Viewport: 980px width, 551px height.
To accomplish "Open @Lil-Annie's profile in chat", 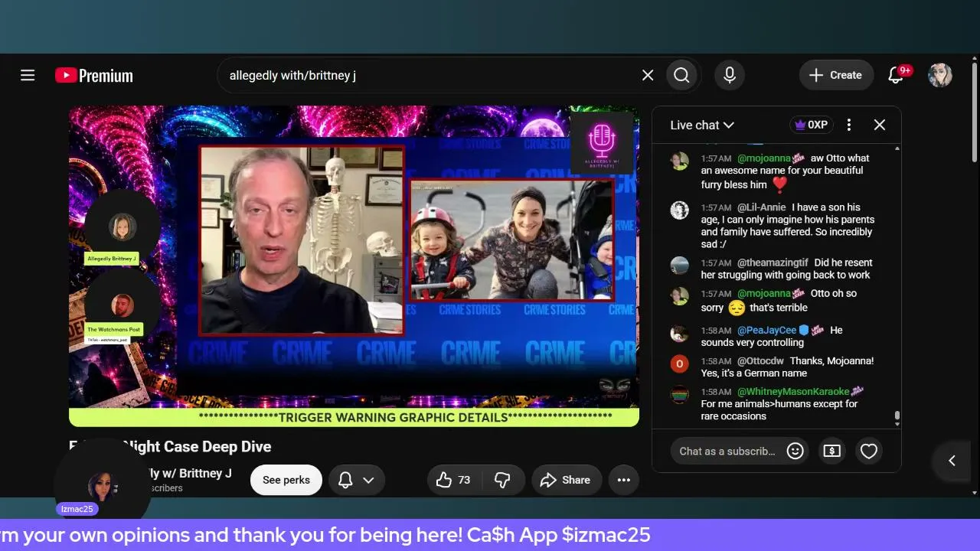I will click(762, 207).
